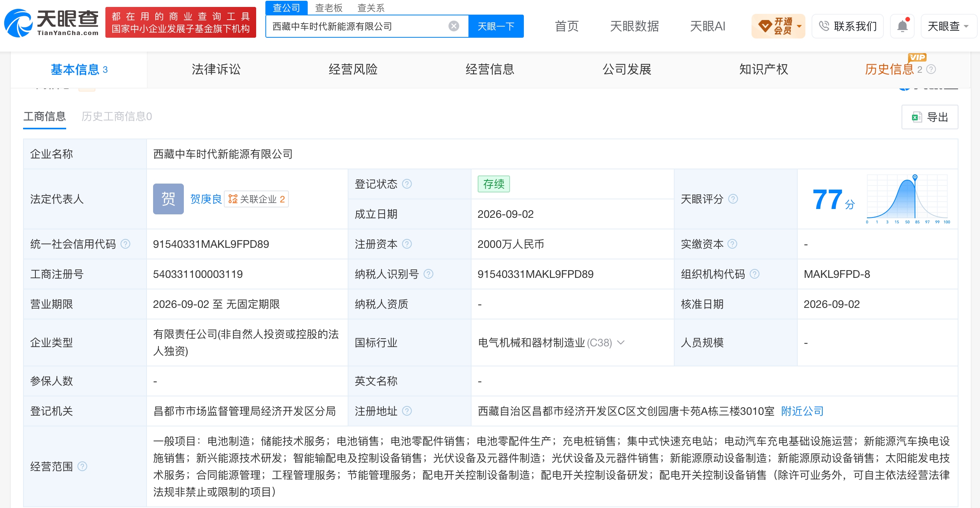Switch to 查老板 search tab
The width and height of the screenshot is (980, 508).
(329, 8)
